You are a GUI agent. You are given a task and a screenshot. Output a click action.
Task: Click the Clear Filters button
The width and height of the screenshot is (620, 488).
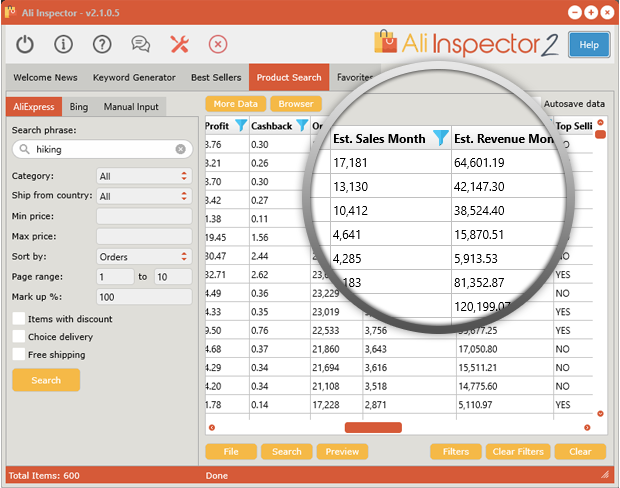518,452
